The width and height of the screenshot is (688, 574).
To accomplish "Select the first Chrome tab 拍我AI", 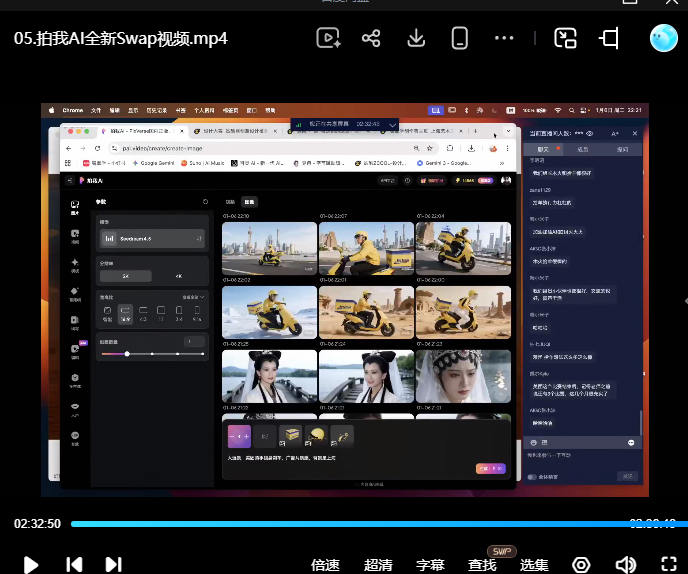I will [x=142, y=131].
